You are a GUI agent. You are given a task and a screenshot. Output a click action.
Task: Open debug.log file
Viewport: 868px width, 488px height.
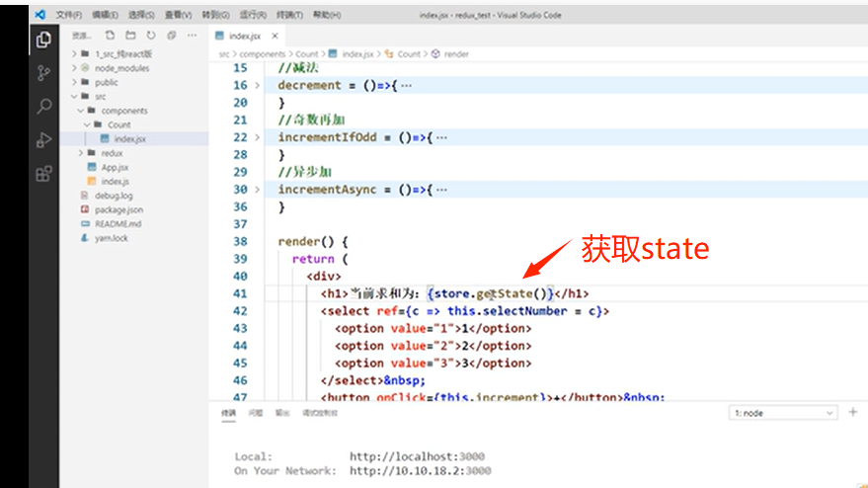(x=114, y=196)
